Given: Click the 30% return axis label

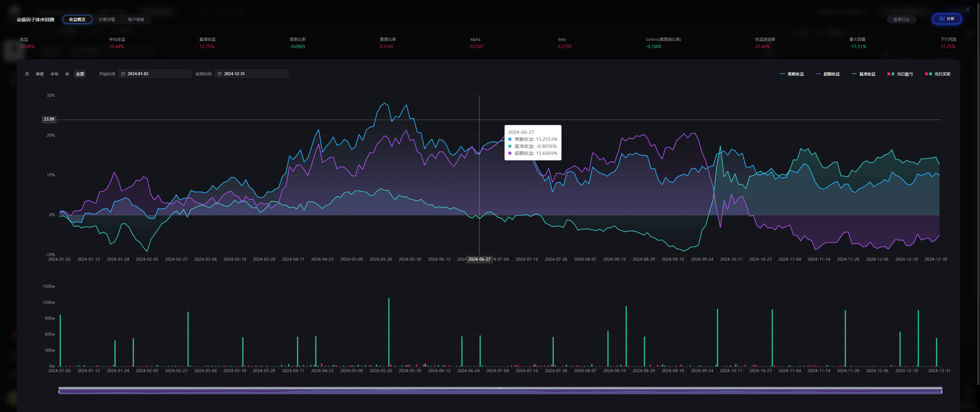Looking at the screenshot, I should click(x=51, y=96).
